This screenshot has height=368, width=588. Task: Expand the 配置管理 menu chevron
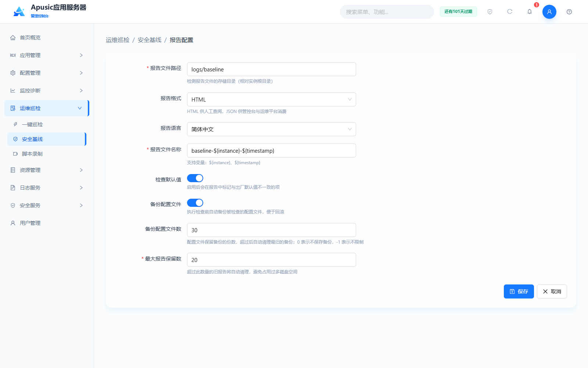click(81, 73)
